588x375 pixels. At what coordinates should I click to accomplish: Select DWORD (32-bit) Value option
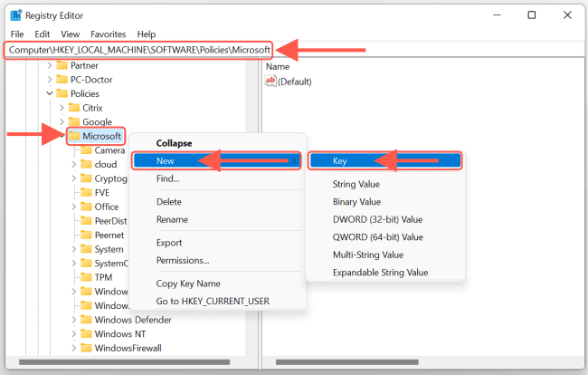[x=377, y=219]
